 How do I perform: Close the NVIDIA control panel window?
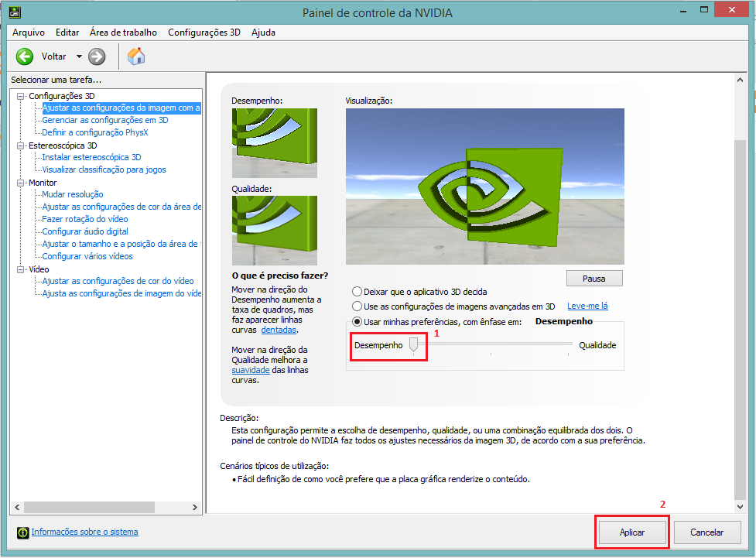click(732, 9)
